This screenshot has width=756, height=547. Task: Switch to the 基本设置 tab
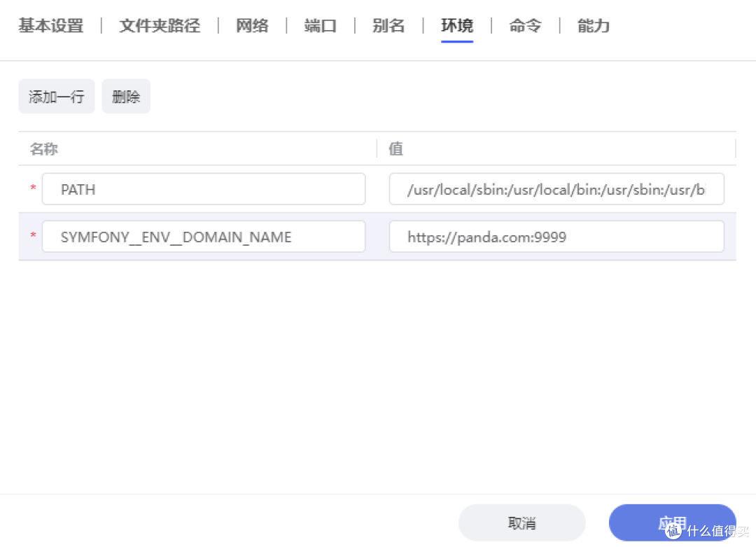click(x=51, y=26)
